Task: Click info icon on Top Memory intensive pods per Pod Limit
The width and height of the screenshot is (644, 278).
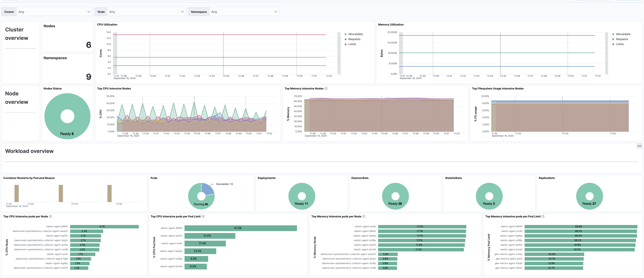Action: (543, 216)
